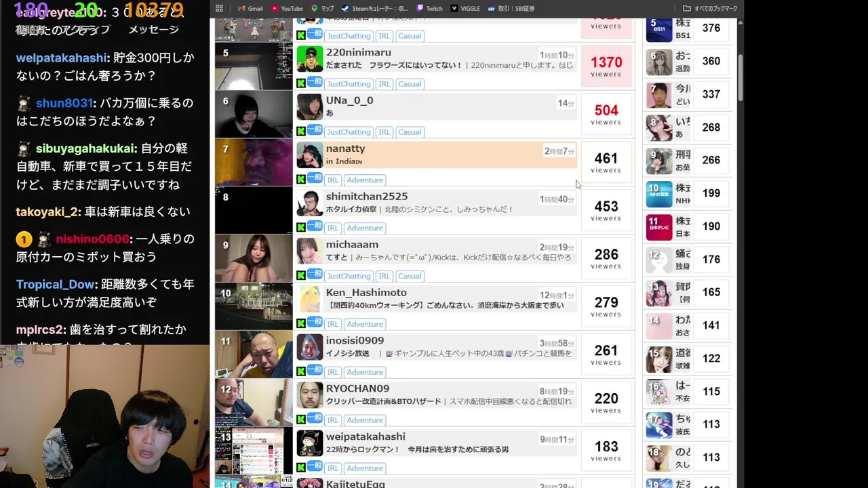
Task: Open sidebar ranking entry with 376 viewers
Action: click(x=688, y=28)
